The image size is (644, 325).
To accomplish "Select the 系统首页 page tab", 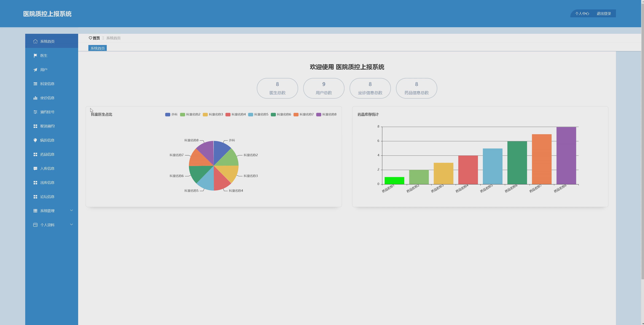I will click(97, 48).
